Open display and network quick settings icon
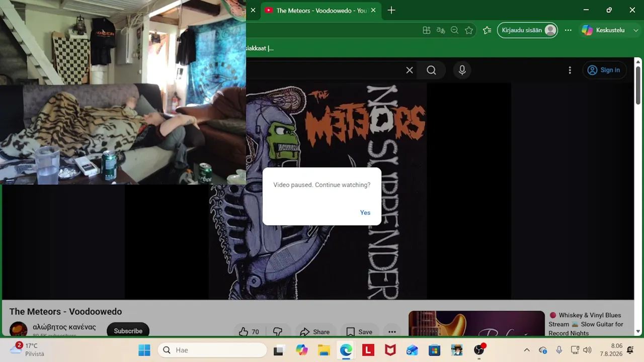This screenshot has height=362, width=644. point(575,350)
